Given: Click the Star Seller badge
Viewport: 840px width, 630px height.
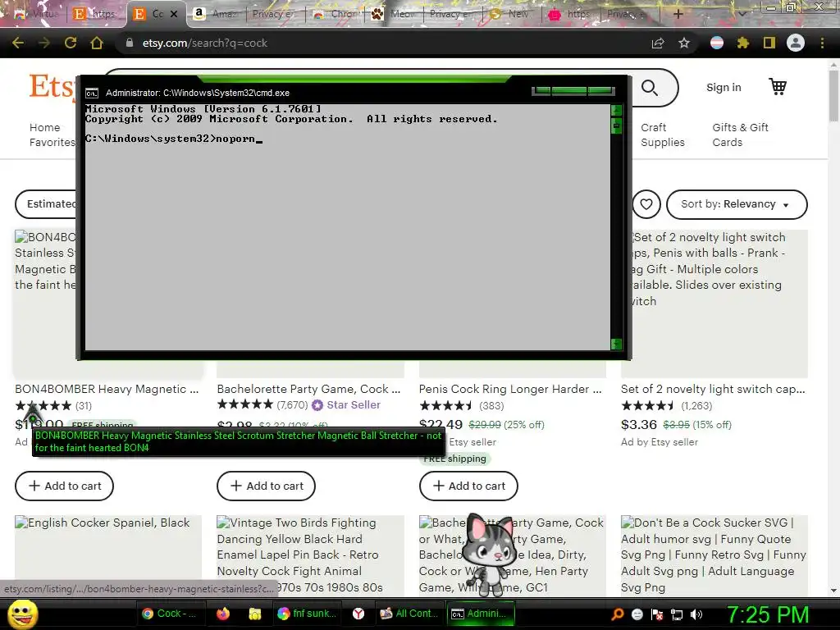Looking at the screenshot, I should coord(347,405).
